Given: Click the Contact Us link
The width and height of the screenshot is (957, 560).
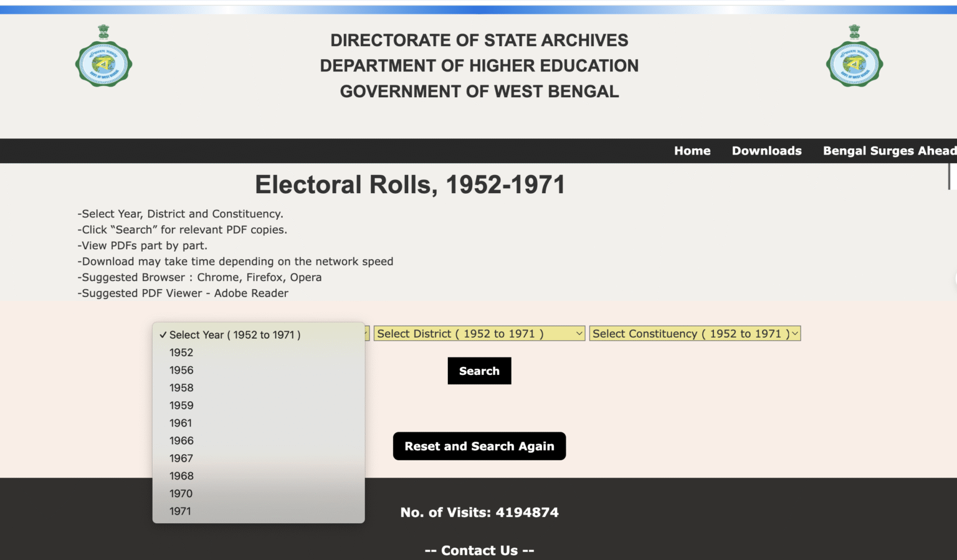Looking at the screenshot, I should point(479,550).
